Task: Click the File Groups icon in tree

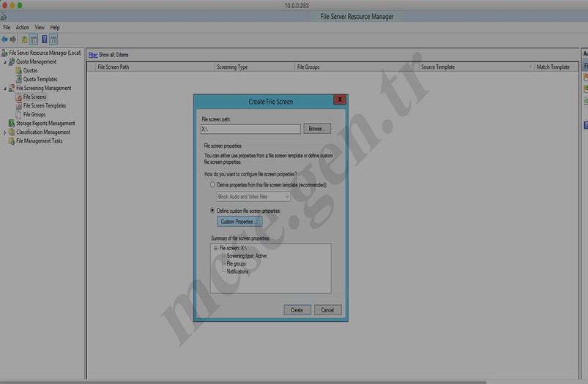Action: (x=19, y=115)
